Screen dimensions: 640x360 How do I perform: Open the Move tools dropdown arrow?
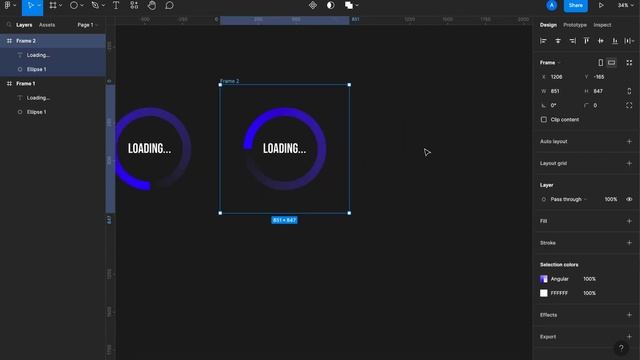pyautogui.click(x=39, y=5)
